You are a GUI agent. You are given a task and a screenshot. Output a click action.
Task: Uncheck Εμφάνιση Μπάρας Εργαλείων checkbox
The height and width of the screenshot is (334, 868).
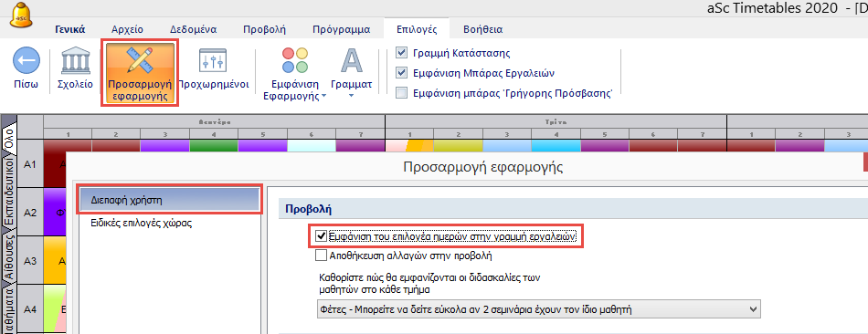point(401,73)
